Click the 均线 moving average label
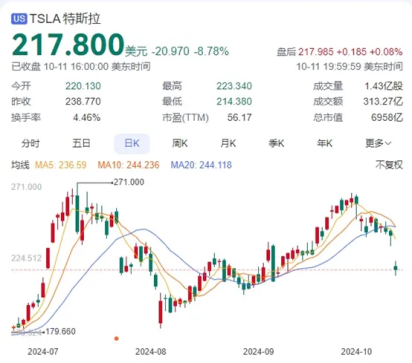Image resolution: width=412 pixels, height=363 pixels. 20,165
